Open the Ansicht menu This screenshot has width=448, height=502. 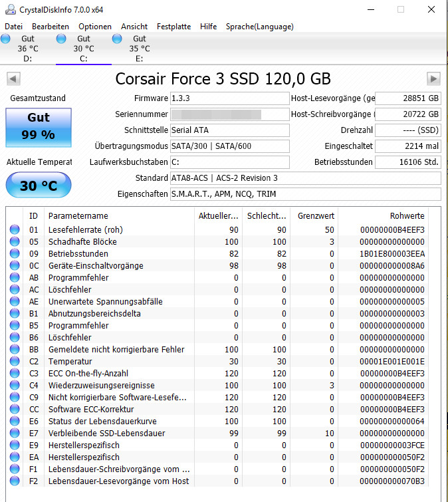tap(134, 27)
